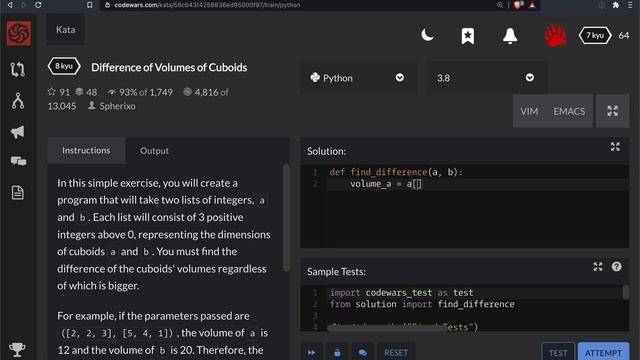Open the discourse comments button

tap(362, 352)
